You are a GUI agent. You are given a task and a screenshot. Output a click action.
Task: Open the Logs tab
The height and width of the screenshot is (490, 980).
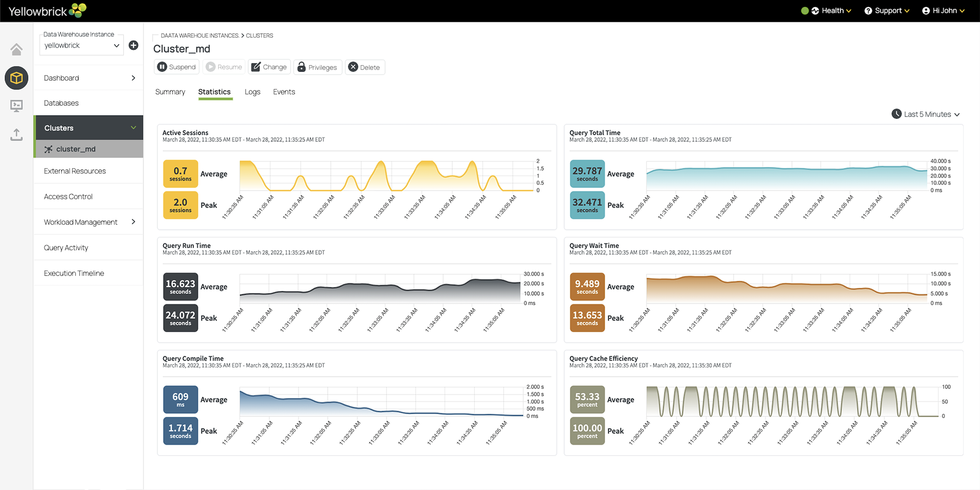tap(253, 92)
